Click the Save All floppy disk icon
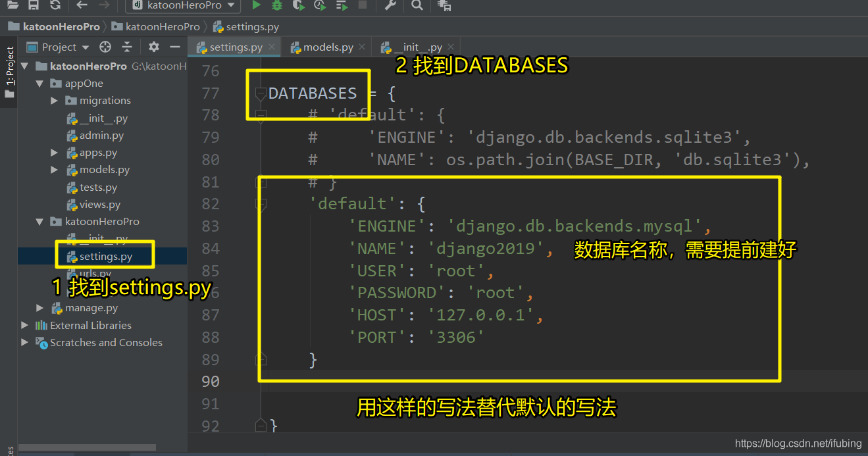868x456 pixels. point(34,5)
